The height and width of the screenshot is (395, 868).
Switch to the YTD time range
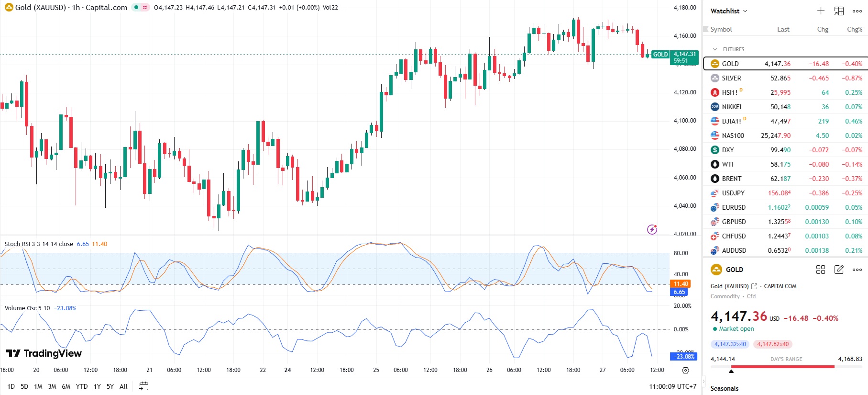82,386
